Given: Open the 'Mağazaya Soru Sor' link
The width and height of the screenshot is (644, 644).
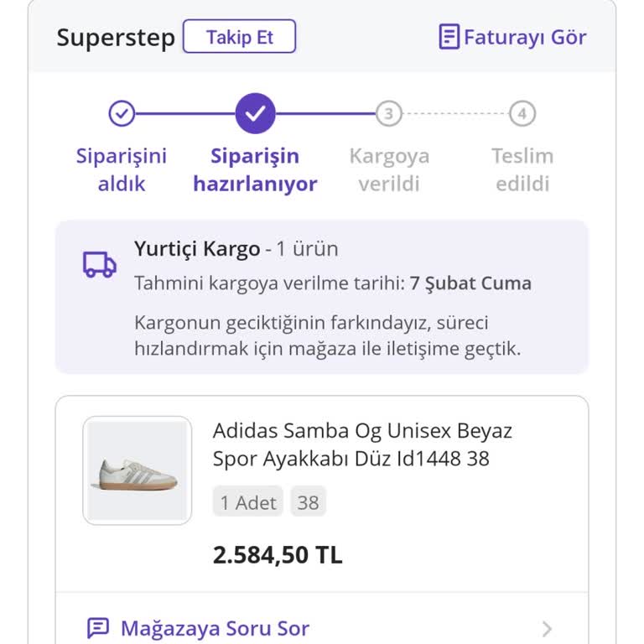Looking at the screenshot, I should coord(215,628).
